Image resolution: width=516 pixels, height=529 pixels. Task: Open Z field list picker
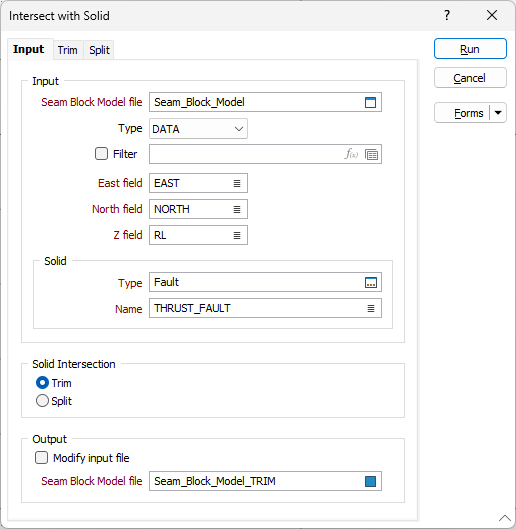coord(237,235)
